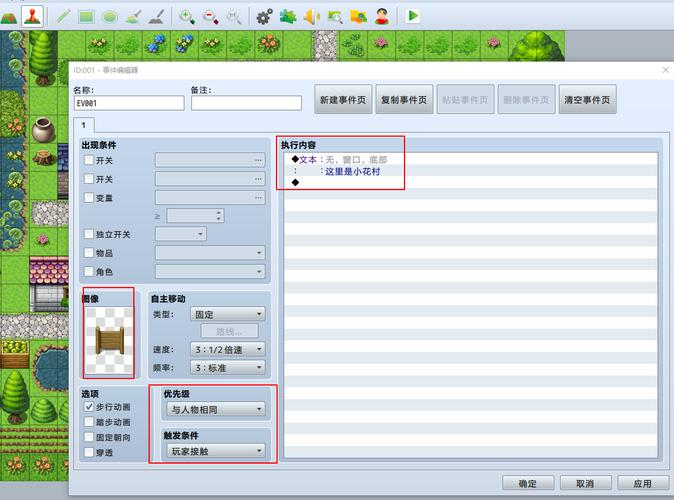
Task: Open the 独立开关 letter dropdown
Action: 181,234
